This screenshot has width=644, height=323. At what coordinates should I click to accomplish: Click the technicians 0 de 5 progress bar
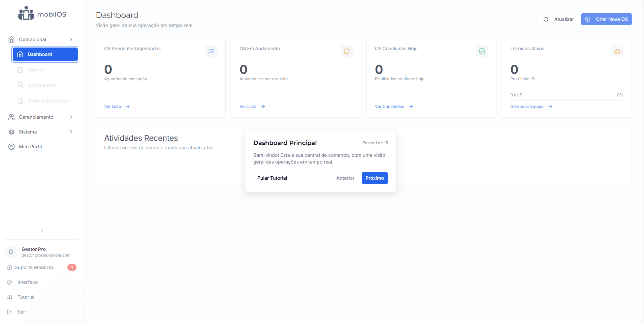pyautogui.click(x=567, y=100)
